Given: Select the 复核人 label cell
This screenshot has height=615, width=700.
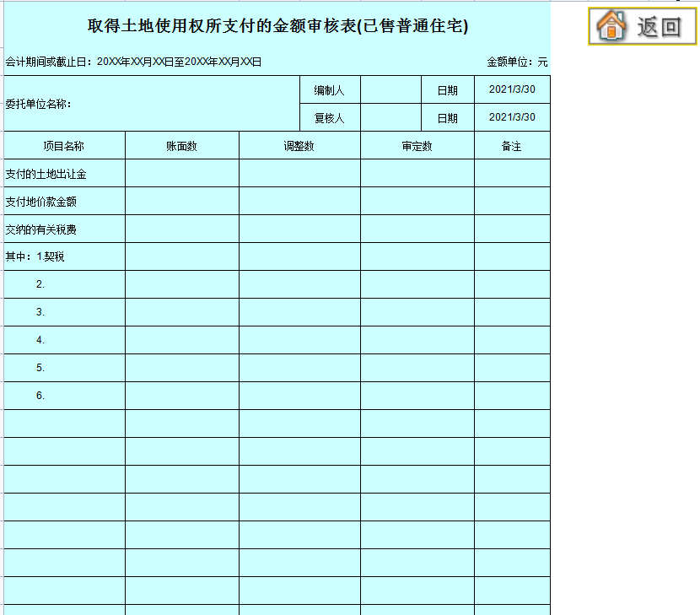Looking at the screenshot, I should (330, 116).
